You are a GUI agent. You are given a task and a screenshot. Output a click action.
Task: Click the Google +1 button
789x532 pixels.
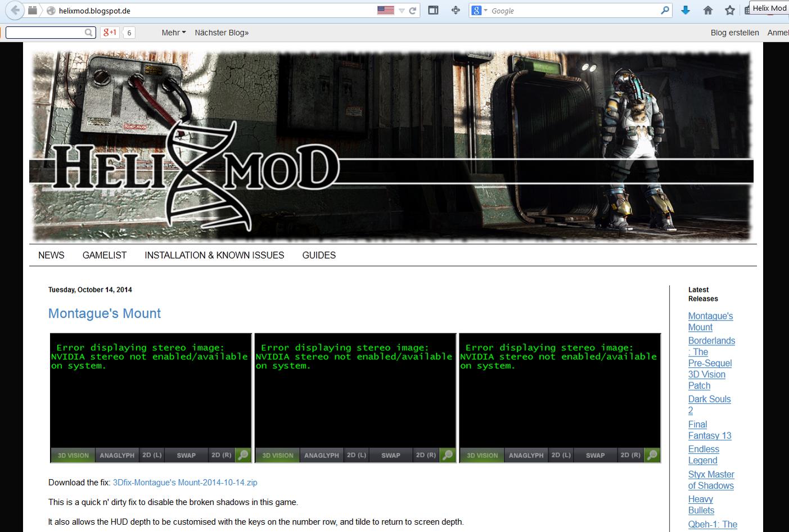(x=110, y=33)
